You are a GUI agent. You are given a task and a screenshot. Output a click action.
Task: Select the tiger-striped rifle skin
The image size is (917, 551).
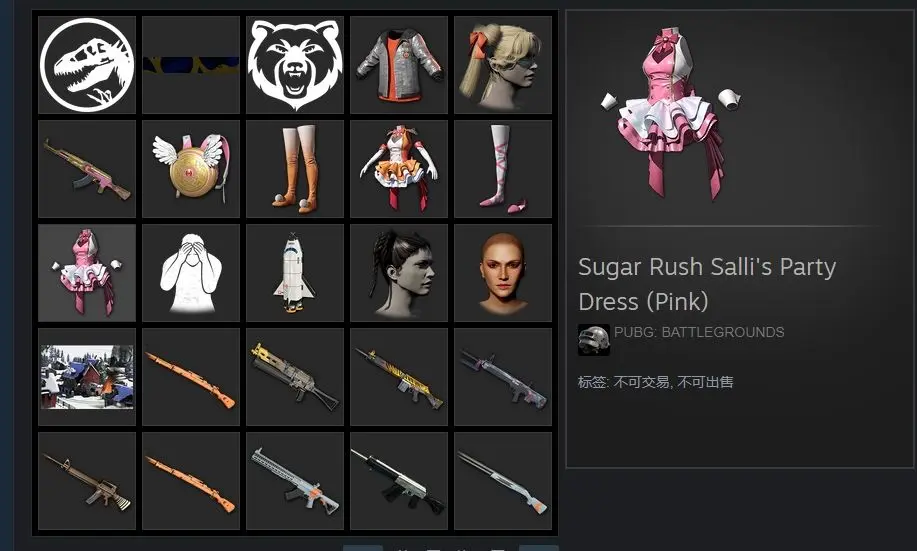click(x=399, y=377)
